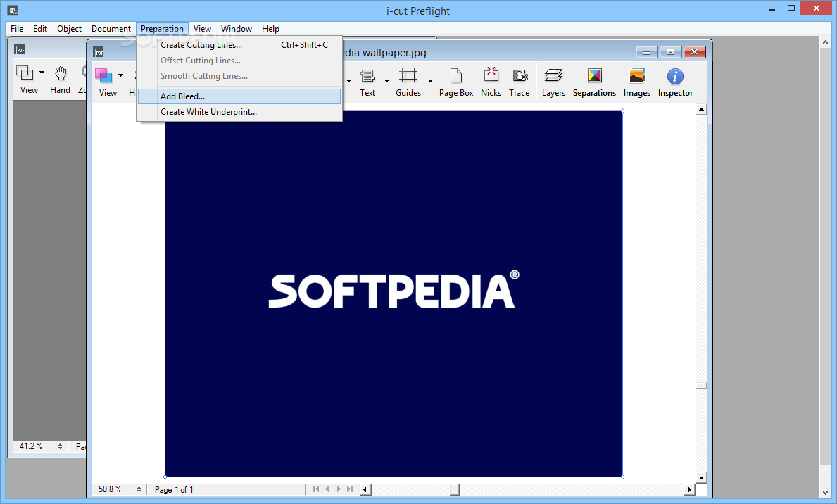Choose Create Cutting Lines menu entry
The height and width of the screenshot is (504, 837).
click(x=239, y=45)
